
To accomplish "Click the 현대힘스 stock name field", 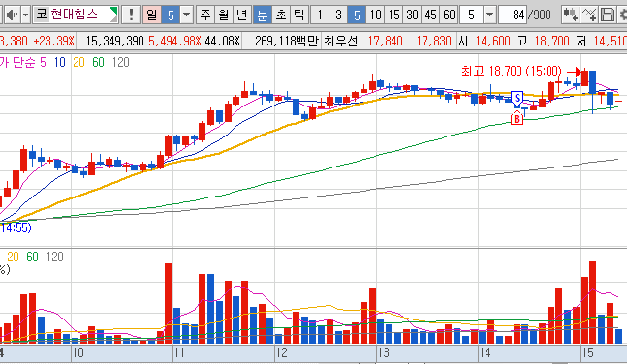I will point(76,15).
